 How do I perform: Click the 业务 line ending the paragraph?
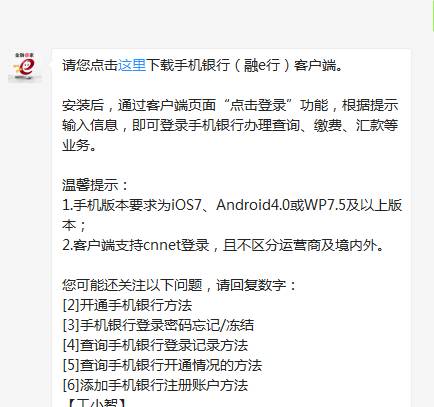point(79,145)
